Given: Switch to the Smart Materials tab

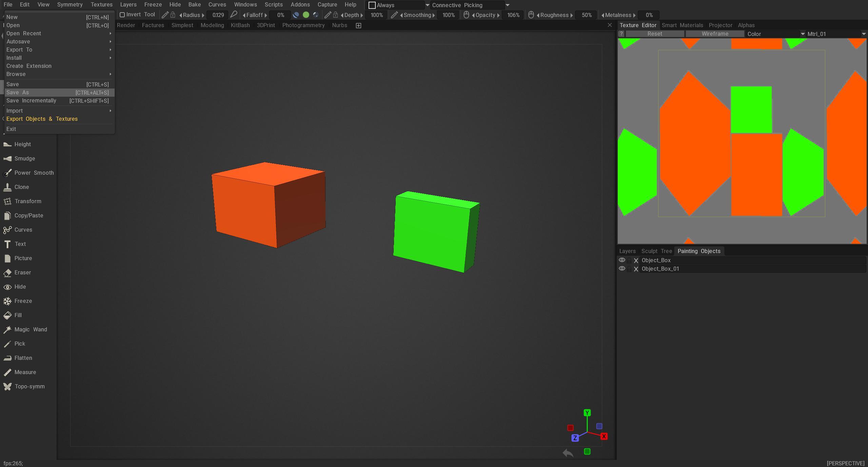Looking at the screenshot, I should [682, 25].
